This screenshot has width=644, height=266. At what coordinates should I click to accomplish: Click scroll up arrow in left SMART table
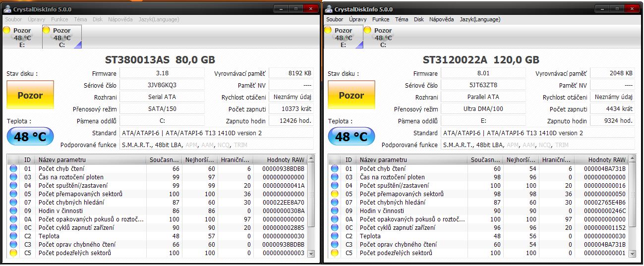point(311,160)
